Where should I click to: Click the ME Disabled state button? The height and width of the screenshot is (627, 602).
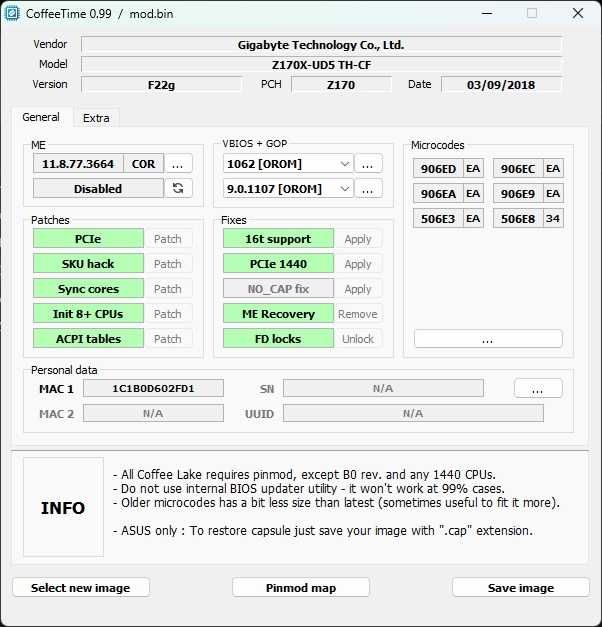click(x=98, y=188)
